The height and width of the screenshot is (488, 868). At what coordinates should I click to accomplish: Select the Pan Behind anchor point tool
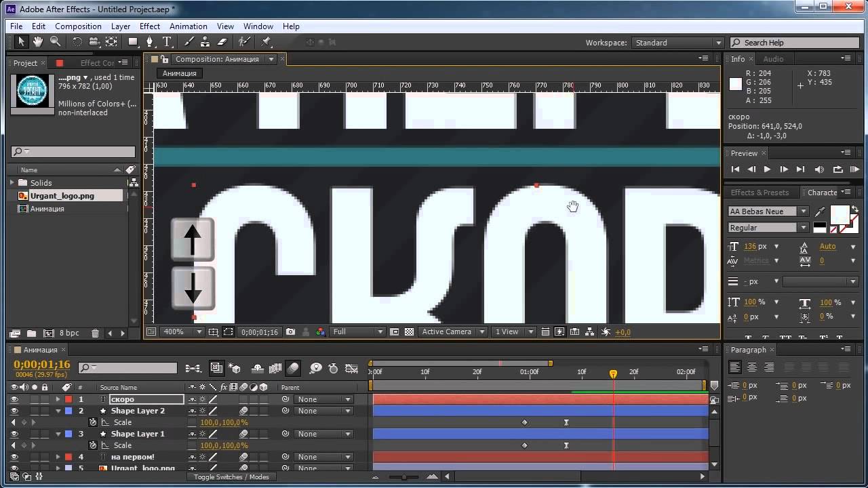pyautogui.click(x=111, y=42)
